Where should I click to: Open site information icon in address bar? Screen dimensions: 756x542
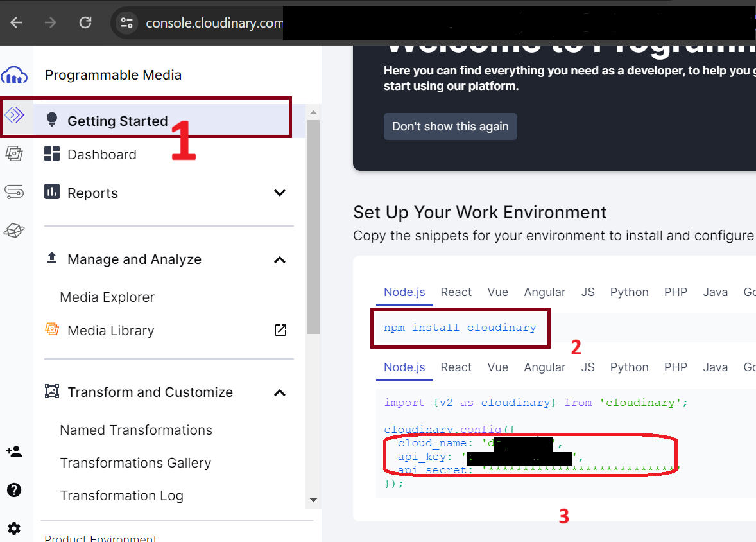(127, 22)
